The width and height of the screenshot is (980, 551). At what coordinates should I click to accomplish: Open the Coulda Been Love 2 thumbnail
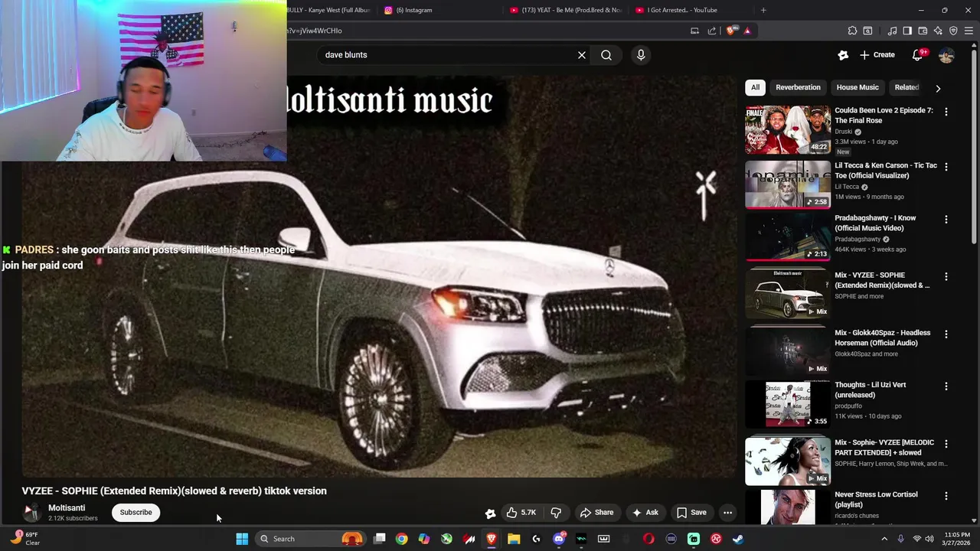click(x=788, y=129)
